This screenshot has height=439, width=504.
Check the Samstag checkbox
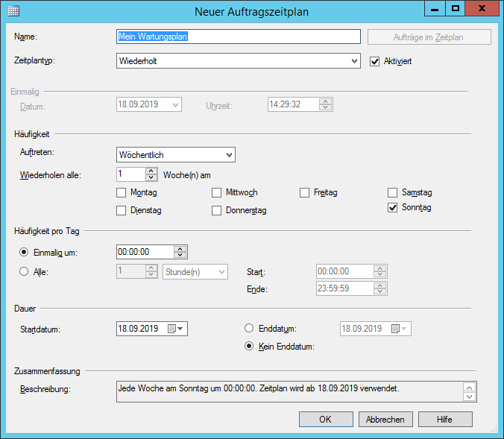pos(392,192)
